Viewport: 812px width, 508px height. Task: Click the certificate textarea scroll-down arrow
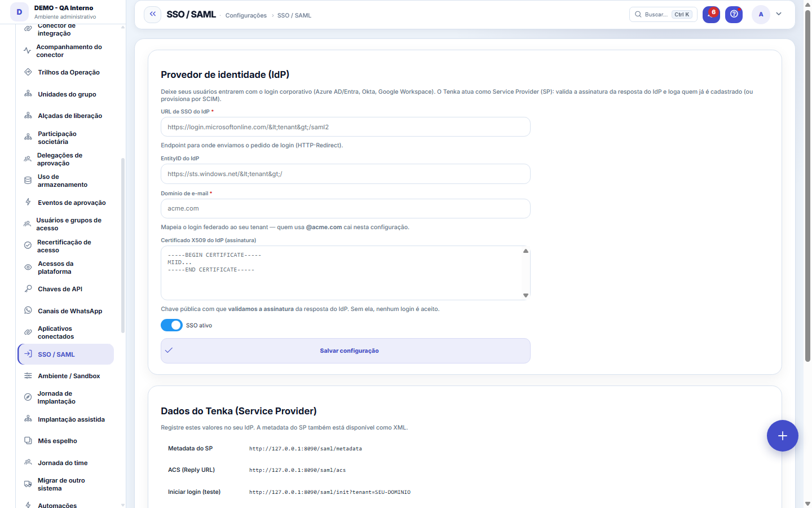(x=526, y=295)
